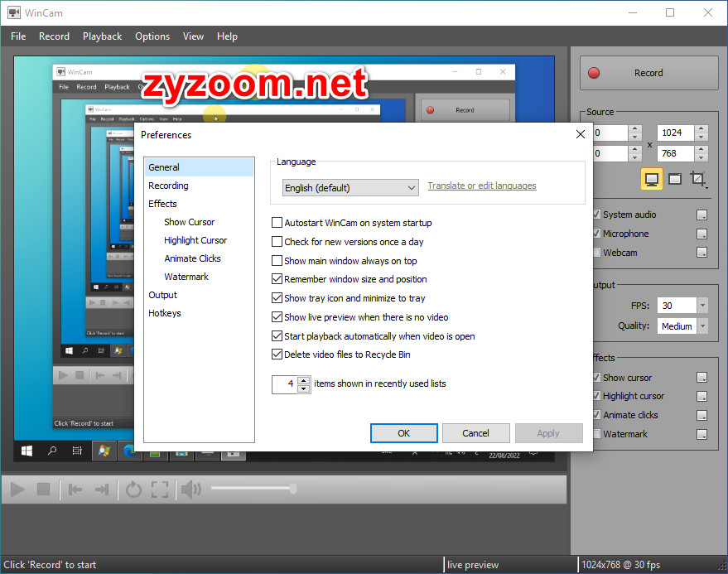Viewport: 728px width, 574px height.
Task: Open the Record menu
Action: (x=54, y=36)
